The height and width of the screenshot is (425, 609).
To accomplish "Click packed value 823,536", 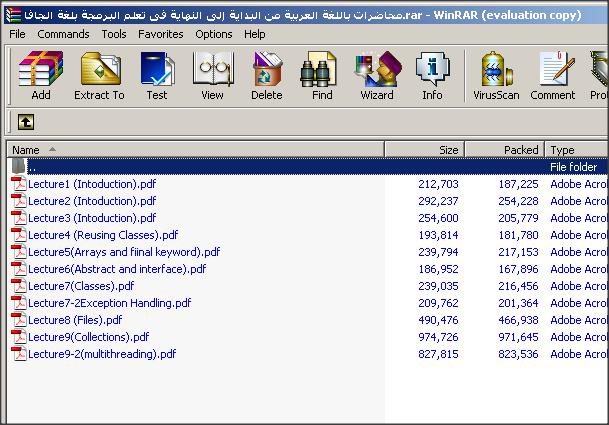I will tap(519, 354).
